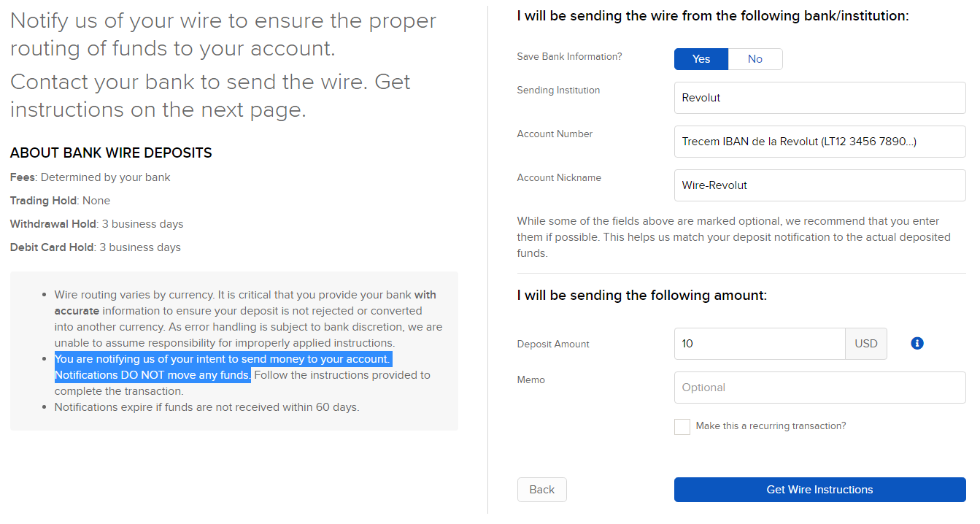This screenshot has height=524, width=980.
Task: Click the notifications expire within 60 days bullet
Action: point(207,407)
